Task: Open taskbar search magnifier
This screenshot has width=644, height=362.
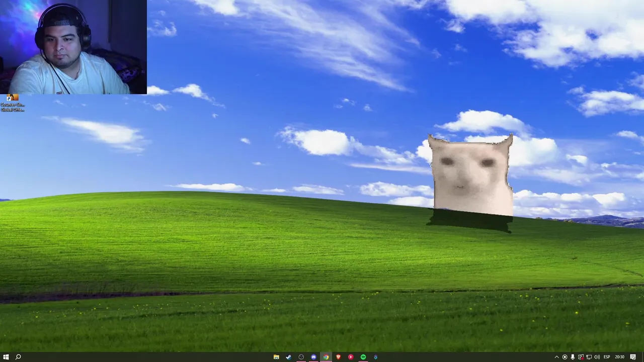Action: (x=18, y=357)
